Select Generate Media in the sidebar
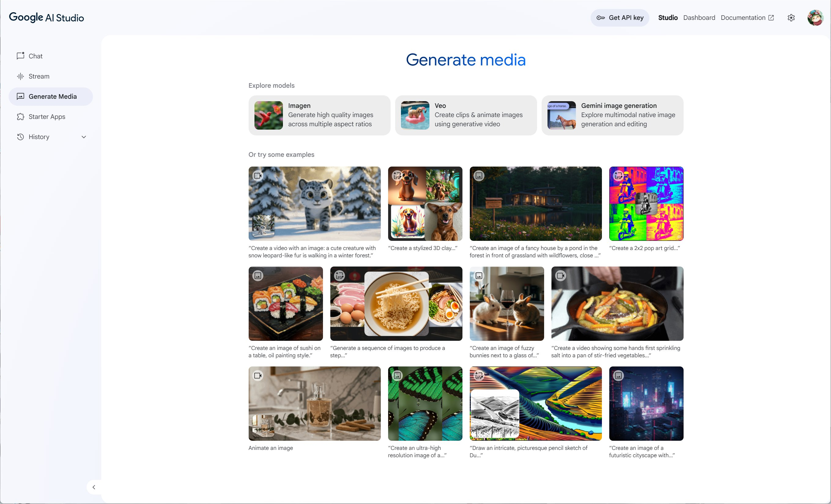This screenshot has width=831, height=504. [x=50, y=96]
